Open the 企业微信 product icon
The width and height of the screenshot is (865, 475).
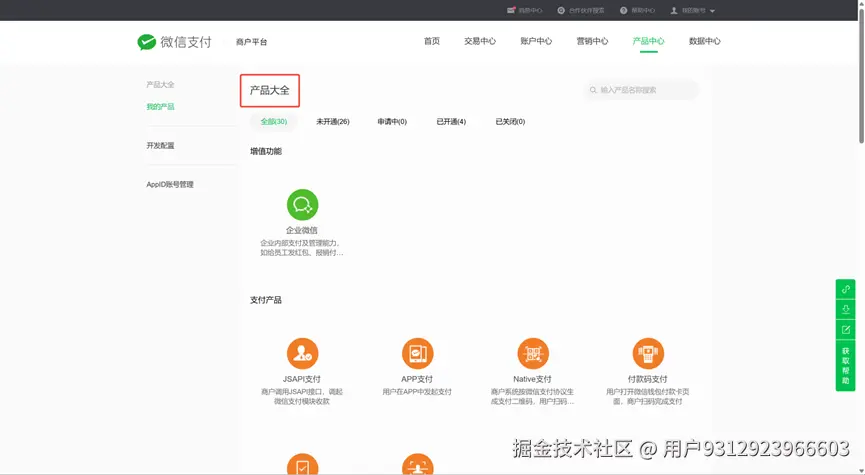pyautogui.click(x=302, y=205)
